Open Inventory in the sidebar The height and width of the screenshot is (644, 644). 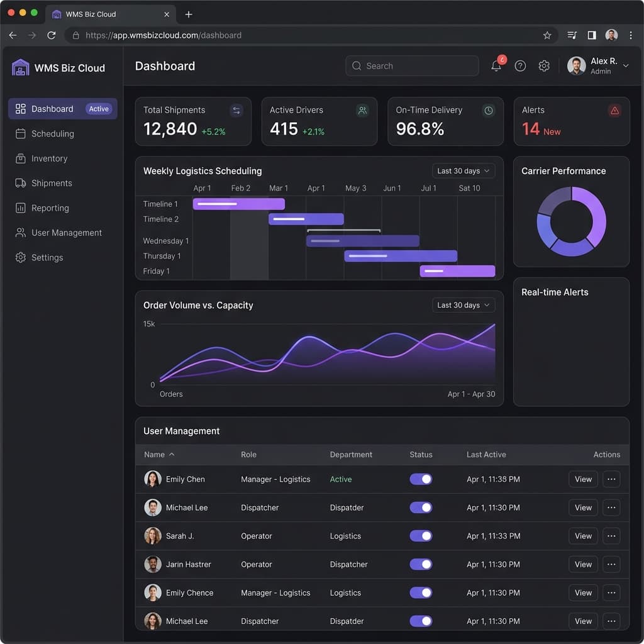[63, 158]
